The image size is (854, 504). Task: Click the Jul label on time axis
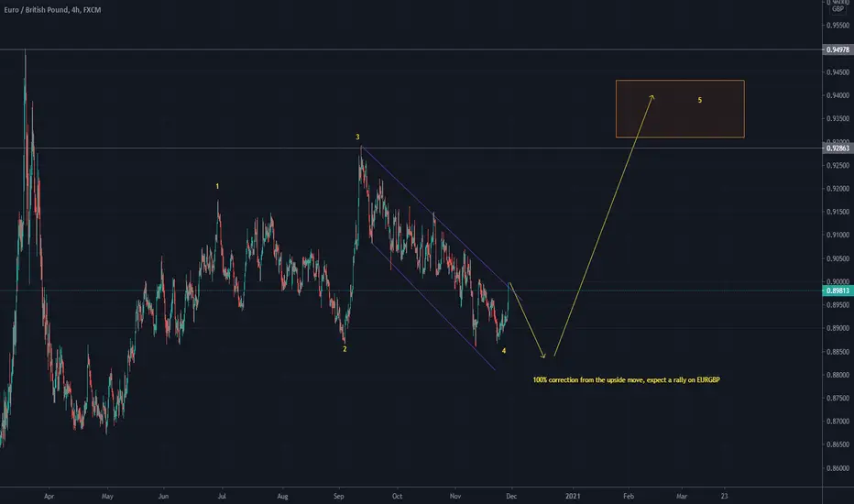pyautogui.click(x=222, y=497)
